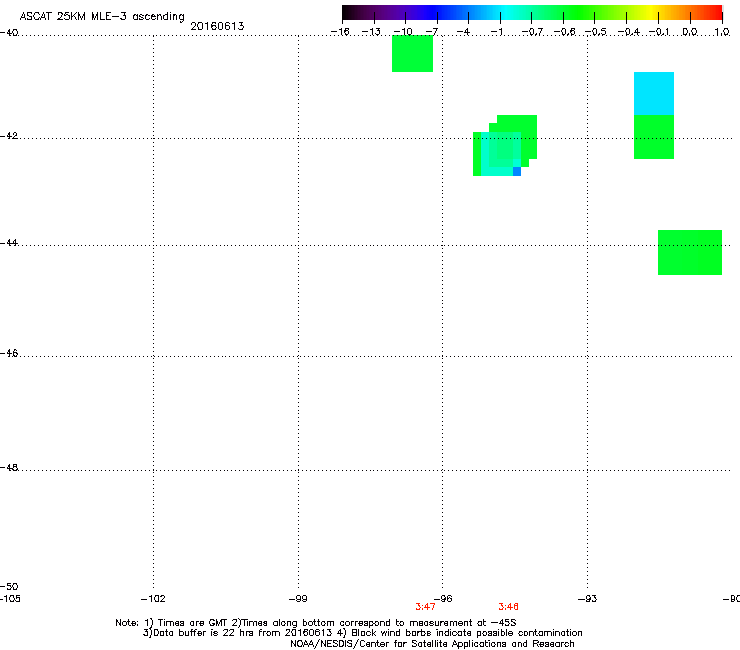Click the latitude axis label -44
The height and width of the screenshot is (650, 740).
pos(9,243)
